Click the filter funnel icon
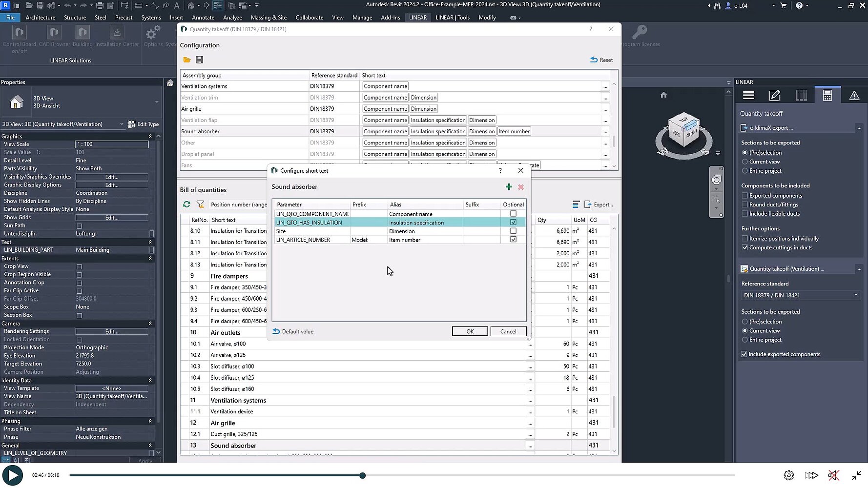 pyautogui.click(x=200, y=204)
